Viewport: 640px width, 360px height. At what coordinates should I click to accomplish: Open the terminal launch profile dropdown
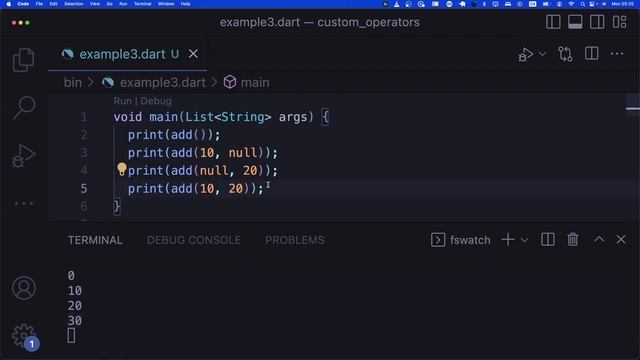coord(524,240)
